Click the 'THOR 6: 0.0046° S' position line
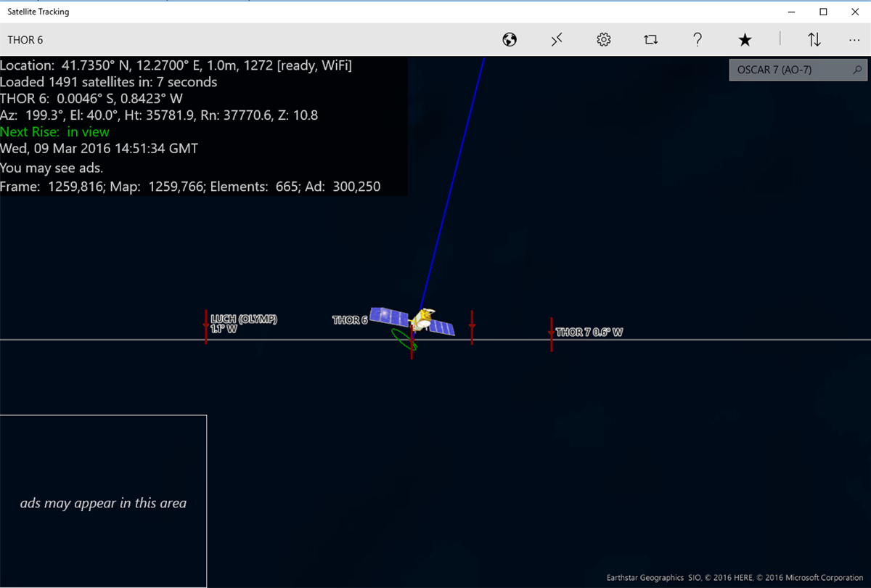Viewport: 871px width, 588px height. point(91,99)
